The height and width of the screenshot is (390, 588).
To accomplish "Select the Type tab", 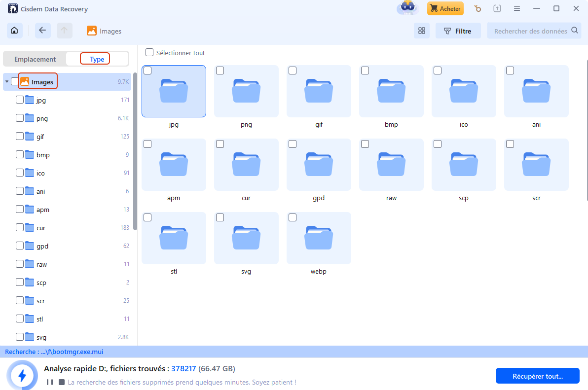I will 97,59.
